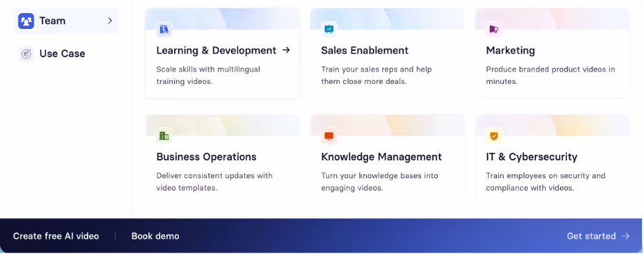The height and width of the screenshot is (254, 644).
Task: Open the Learning & Development heading
Action: click(x=216, y=50)
